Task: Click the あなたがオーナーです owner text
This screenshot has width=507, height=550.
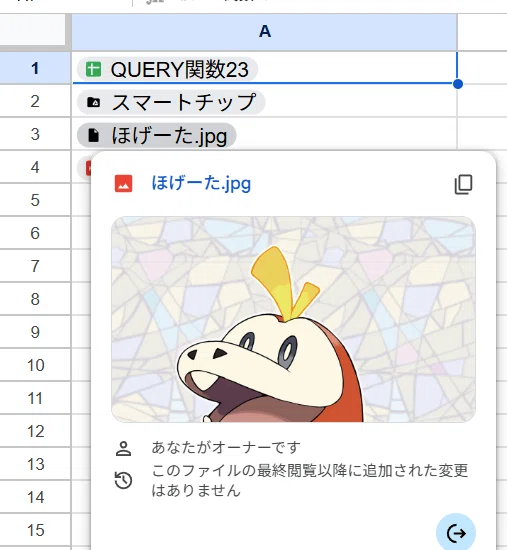Action: tap(226, 447)
